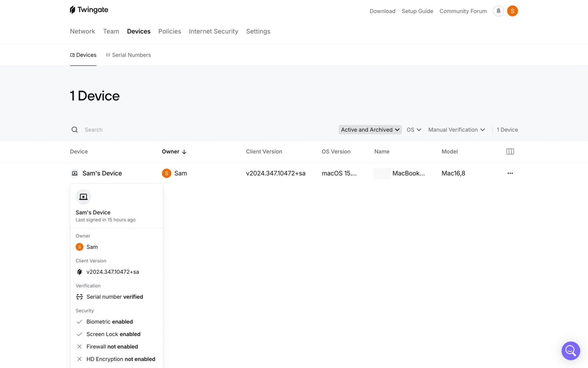The height and width of the screenshot is (368, 588).
Task: Open the three-dots menu for Sam's Device
Action: click(x=510, y=173)
